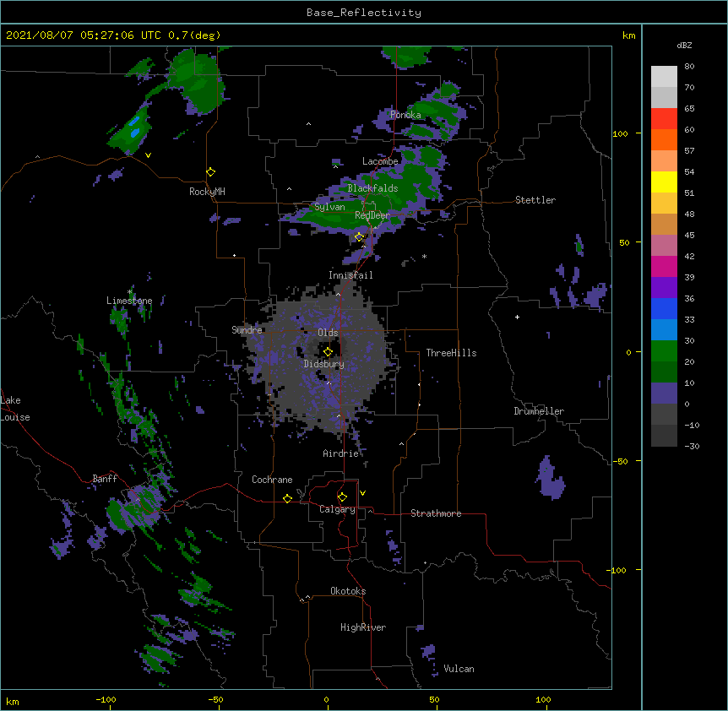
Task: Click the yellow marker near RockyMH
Action: click(x=211, y=172)
